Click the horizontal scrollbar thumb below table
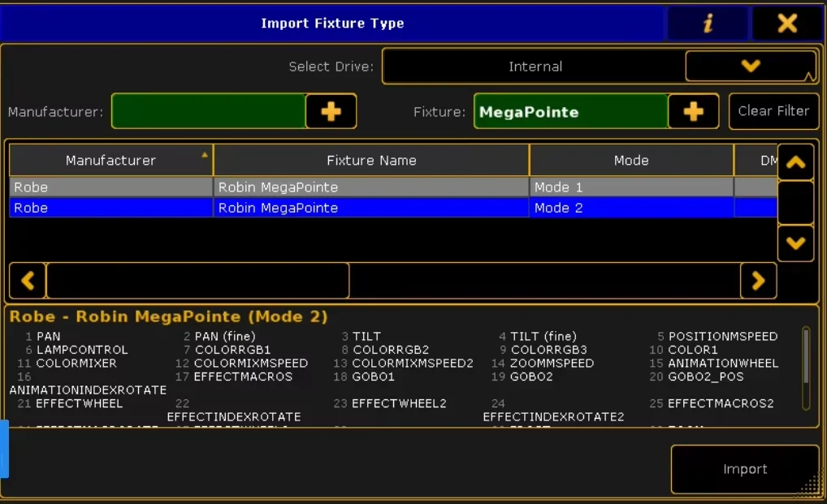The width and height of the screenshot is (827, 504). 197,281
